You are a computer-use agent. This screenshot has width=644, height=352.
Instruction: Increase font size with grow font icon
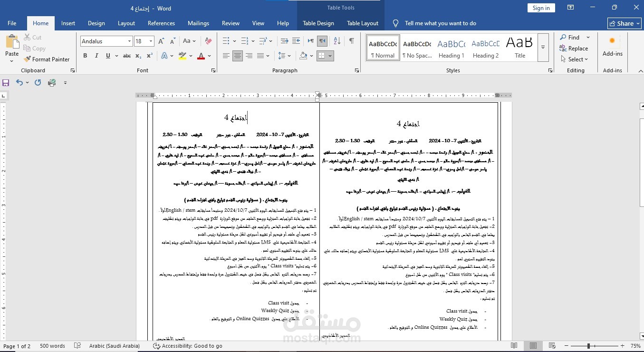(162, 41)
